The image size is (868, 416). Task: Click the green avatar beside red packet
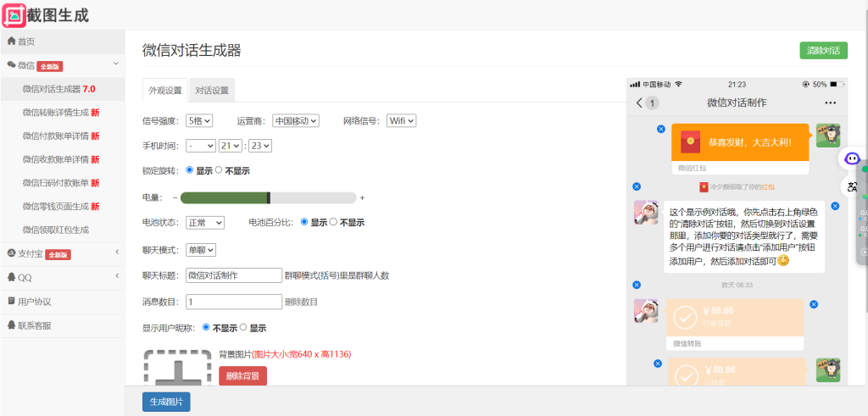coord(827,135)
